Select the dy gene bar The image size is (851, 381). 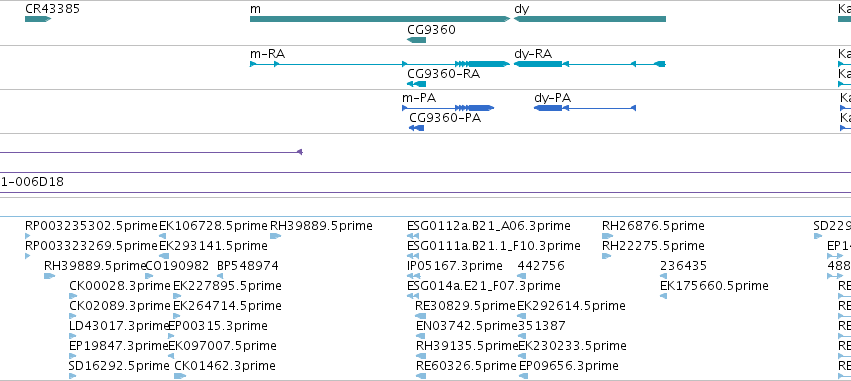[589, 19]
